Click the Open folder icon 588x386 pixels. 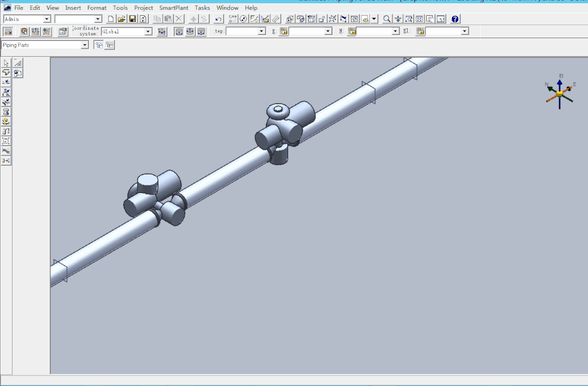(122, 19)
